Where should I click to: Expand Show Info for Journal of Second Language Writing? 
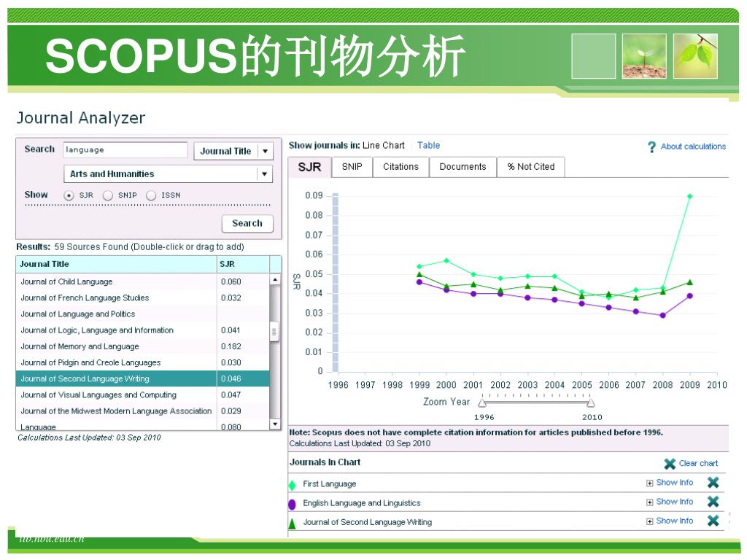tap(670, 521)
